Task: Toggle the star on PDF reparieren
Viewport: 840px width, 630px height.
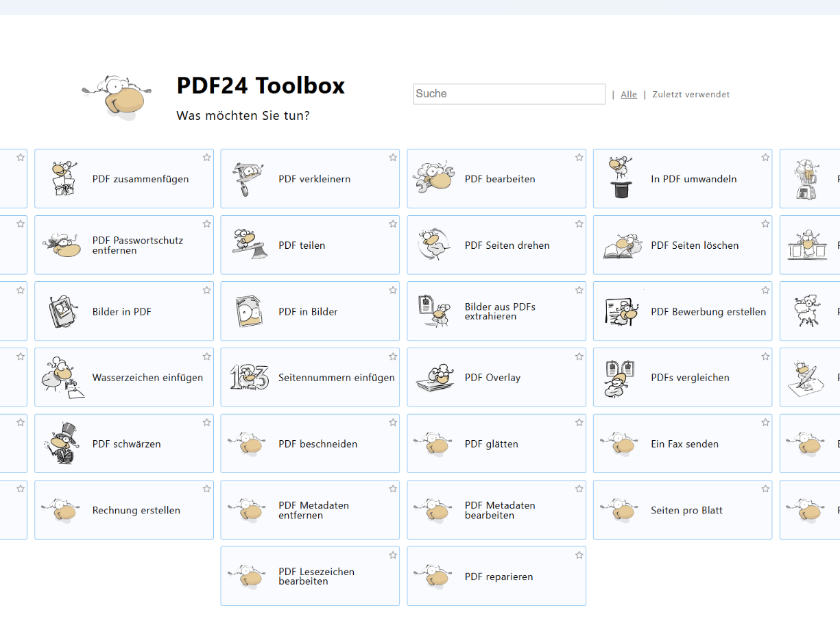Action: pos(579,555)
